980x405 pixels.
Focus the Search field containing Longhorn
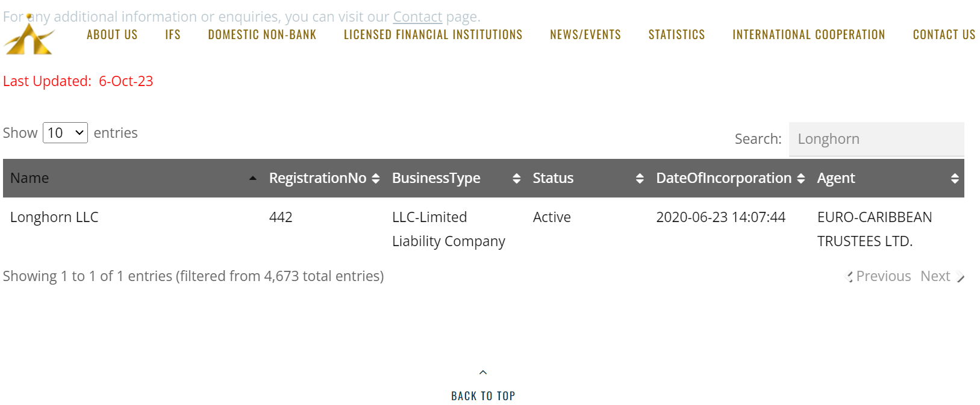tap(876, 139)
